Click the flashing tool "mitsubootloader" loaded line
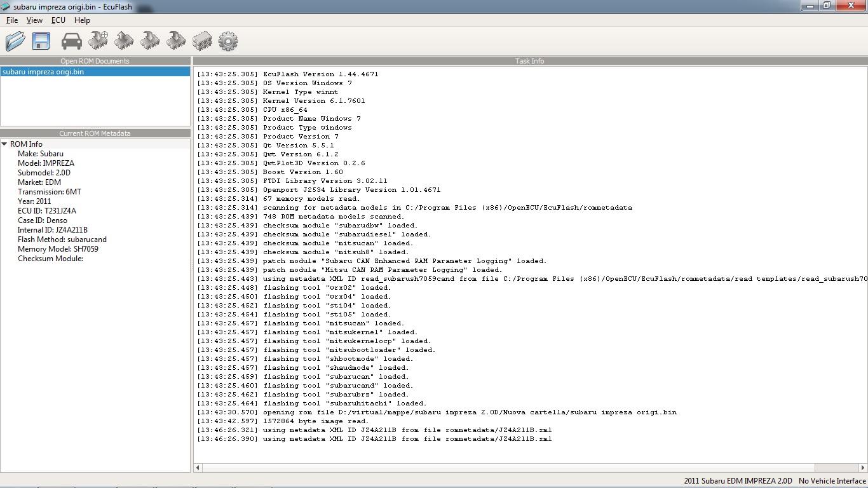 (x=316, y=349)
